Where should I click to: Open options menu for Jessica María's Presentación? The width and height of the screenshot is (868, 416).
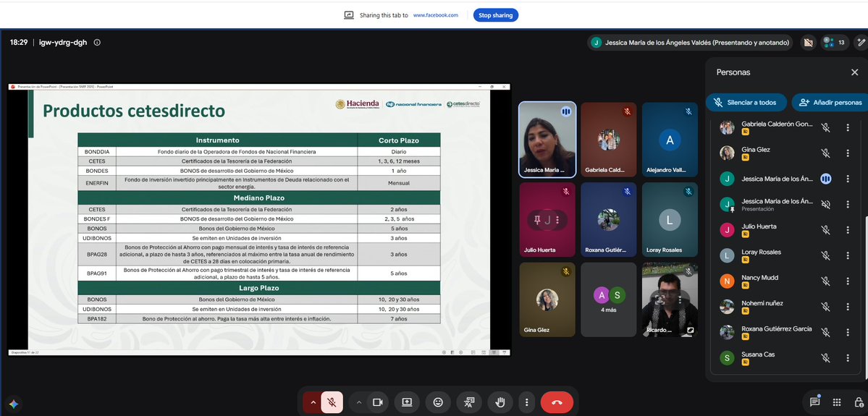[848, 205]
